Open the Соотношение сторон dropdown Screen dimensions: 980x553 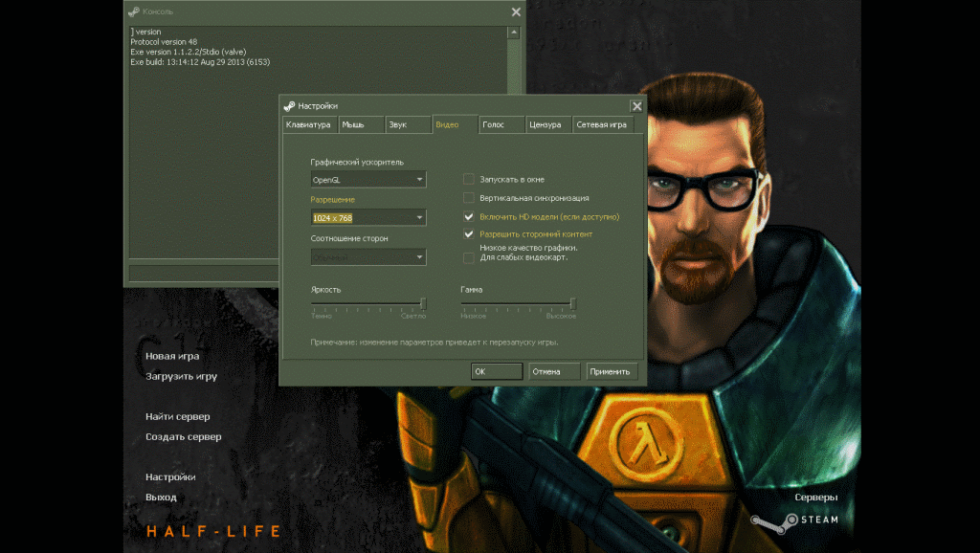(x=368, y=256)
